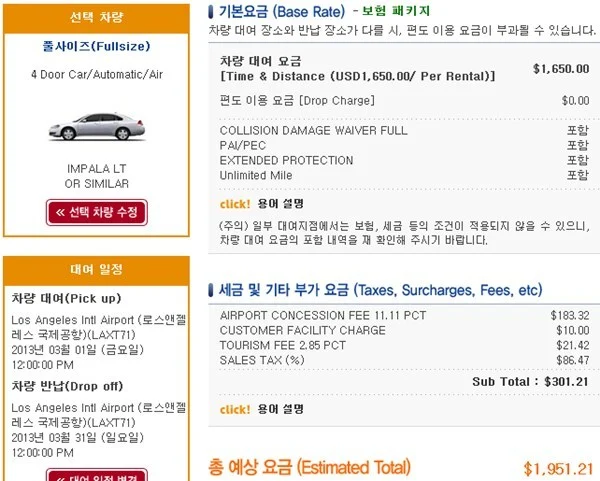Click the 대여 일정 변경 button
This screenshot has height=481, width=600.
pyautogui.click(x=97, y=475)
